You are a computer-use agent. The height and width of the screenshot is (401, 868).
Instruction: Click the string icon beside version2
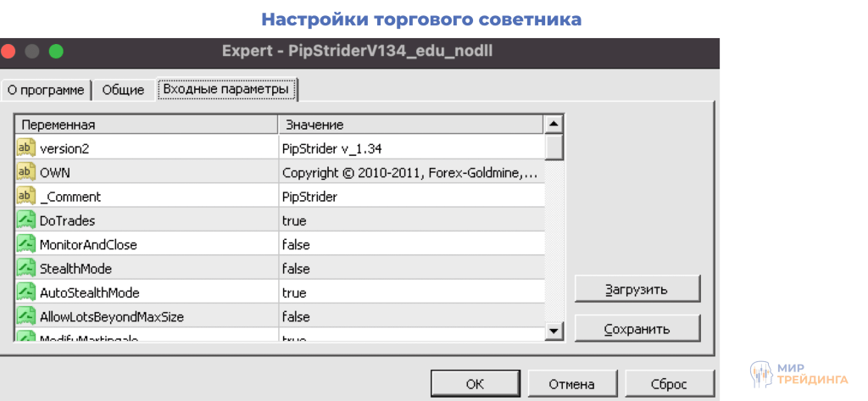[26, 148]
